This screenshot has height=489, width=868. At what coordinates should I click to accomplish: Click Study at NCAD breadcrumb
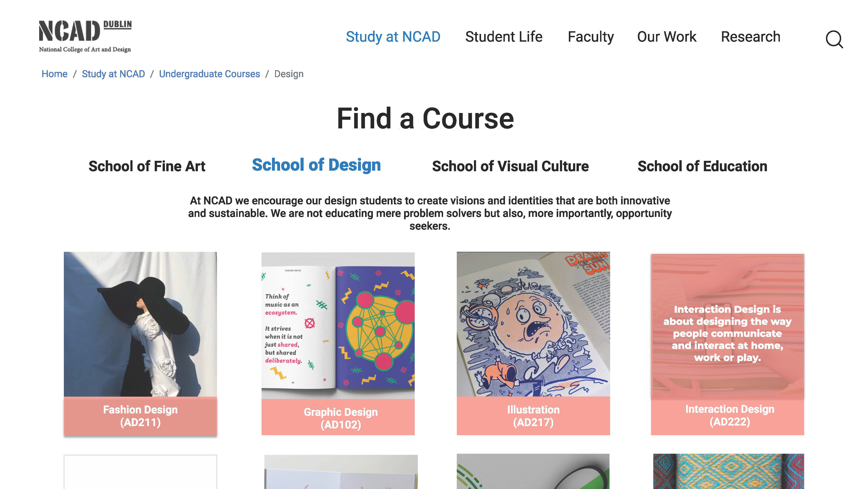coord(113,74)
